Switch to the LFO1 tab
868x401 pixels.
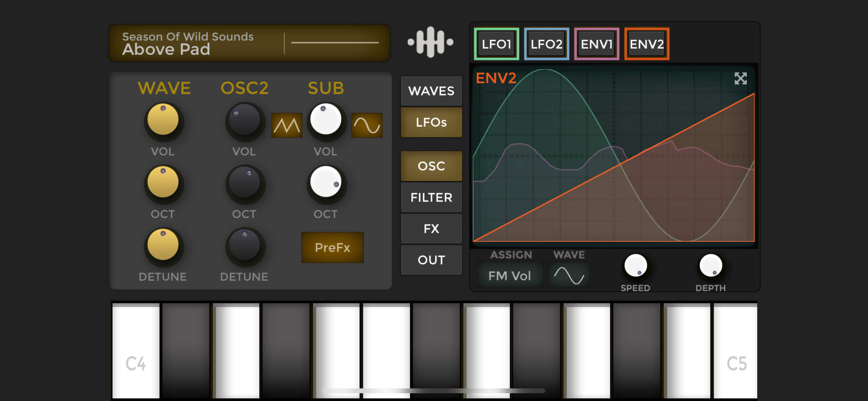pos(496,44)
